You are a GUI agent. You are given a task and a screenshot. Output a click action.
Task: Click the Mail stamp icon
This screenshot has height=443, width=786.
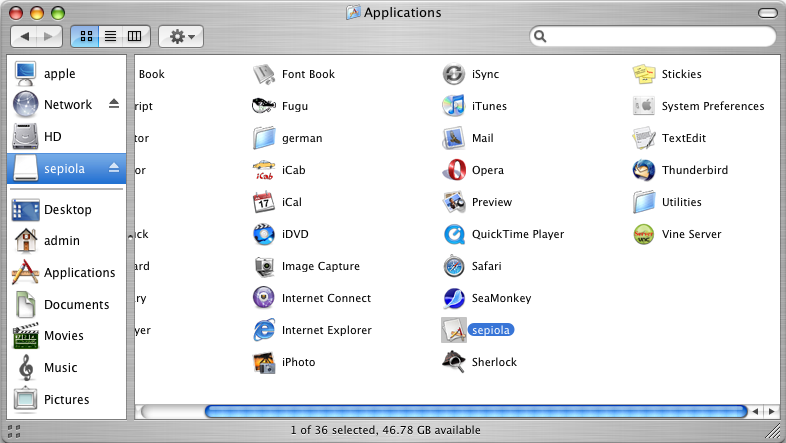point(454,138)
